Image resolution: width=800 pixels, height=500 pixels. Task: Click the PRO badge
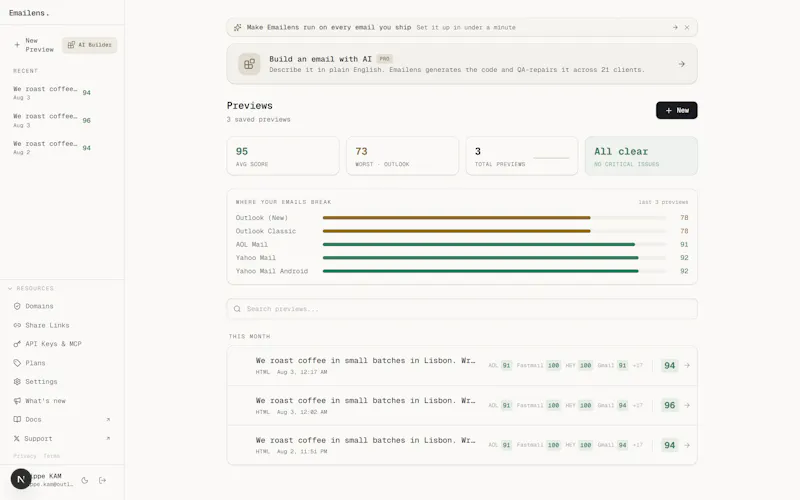pyautogui.click(x=385, y=59)
